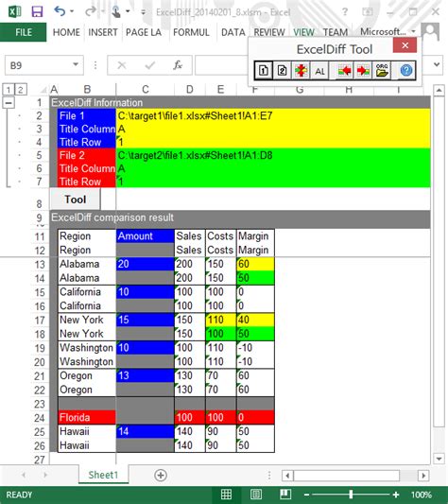This screenshot has height=504, width=448.
Task: Open Customize Quick Access Toolbar dropdown
Action: tap(143, 12)
